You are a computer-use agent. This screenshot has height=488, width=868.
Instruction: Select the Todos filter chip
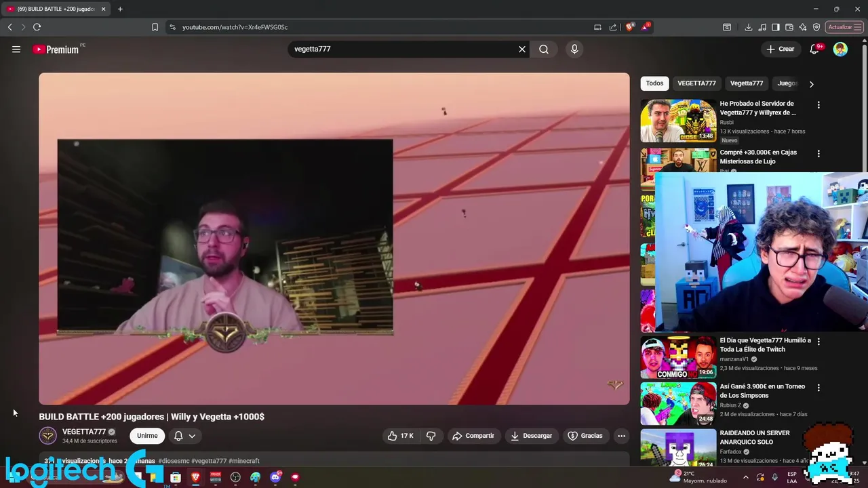(654, 83)
